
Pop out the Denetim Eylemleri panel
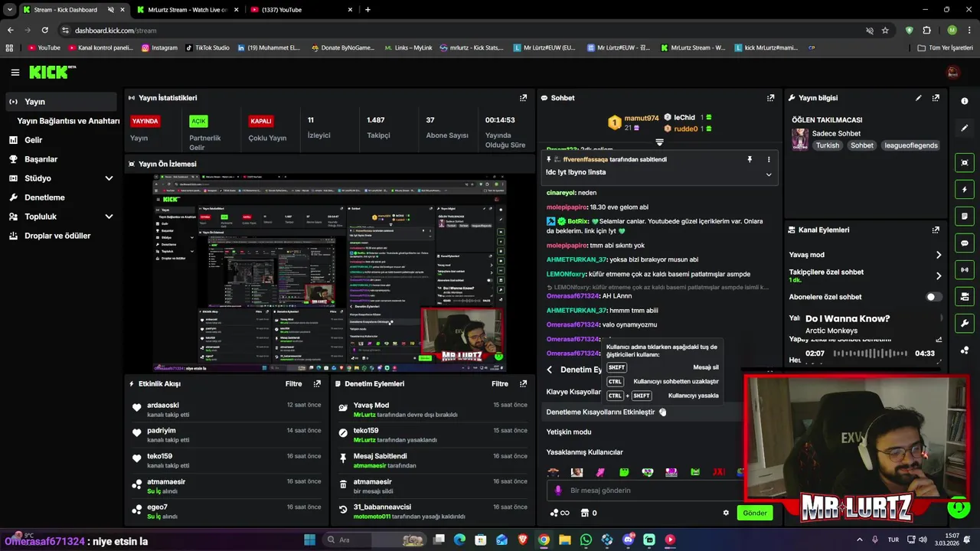pos(524,384)
